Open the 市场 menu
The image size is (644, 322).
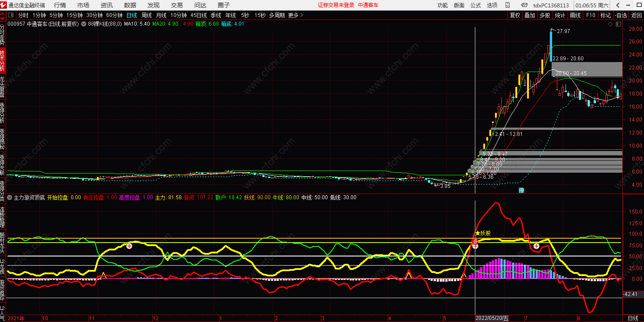coord(83,5)
